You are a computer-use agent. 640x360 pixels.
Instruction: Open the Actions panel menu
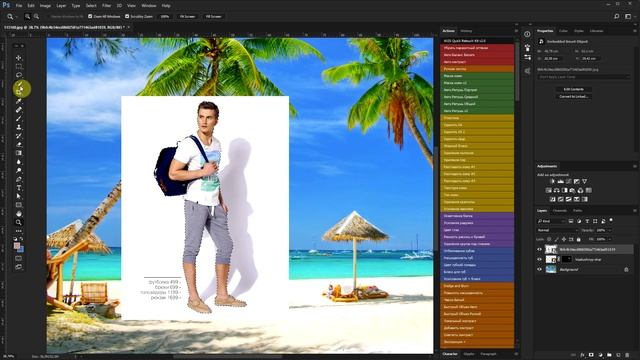click(516, 31)
